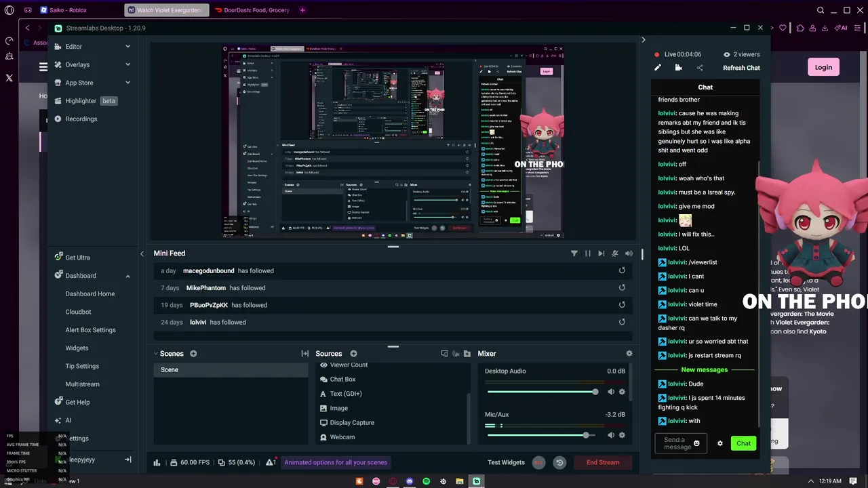
Task: Collapse the left sidebar with arrow
Action: tap(142, 253)
